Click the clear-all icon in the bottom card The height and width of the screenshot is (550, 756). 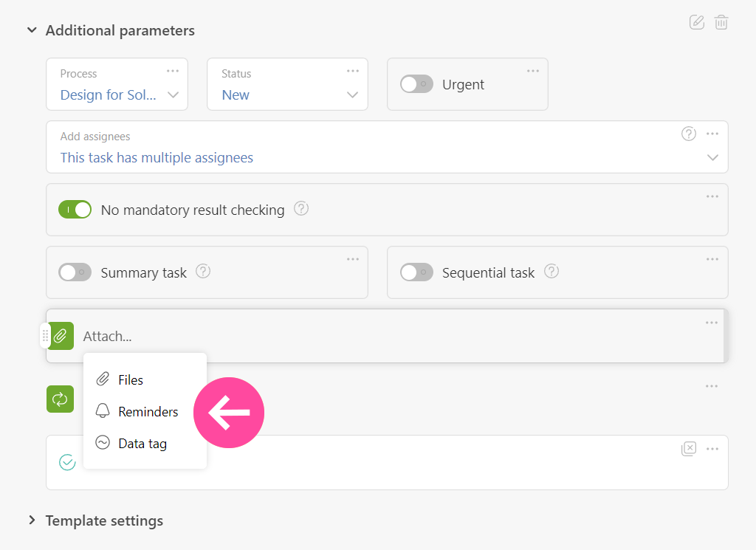689,449
